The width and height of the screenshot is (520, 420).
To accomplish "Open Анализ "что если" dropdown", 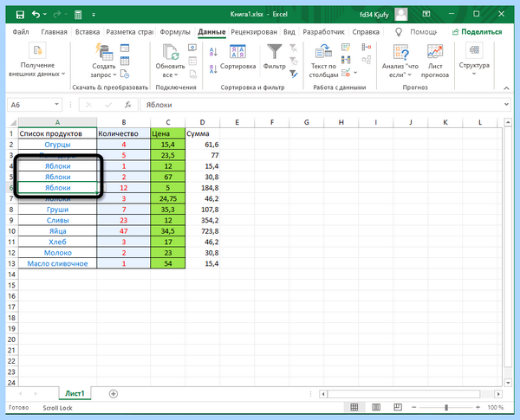I will 400,61.
